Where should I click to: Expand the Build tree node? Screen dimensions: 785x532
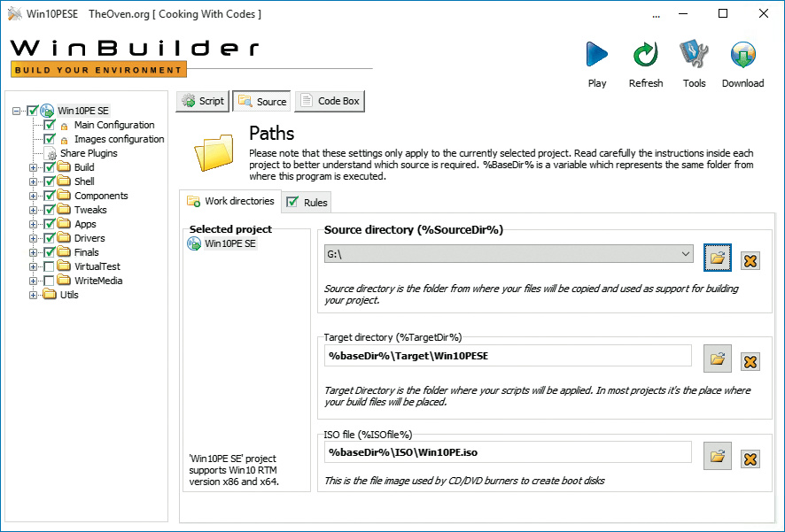click(x=33, y=167)
